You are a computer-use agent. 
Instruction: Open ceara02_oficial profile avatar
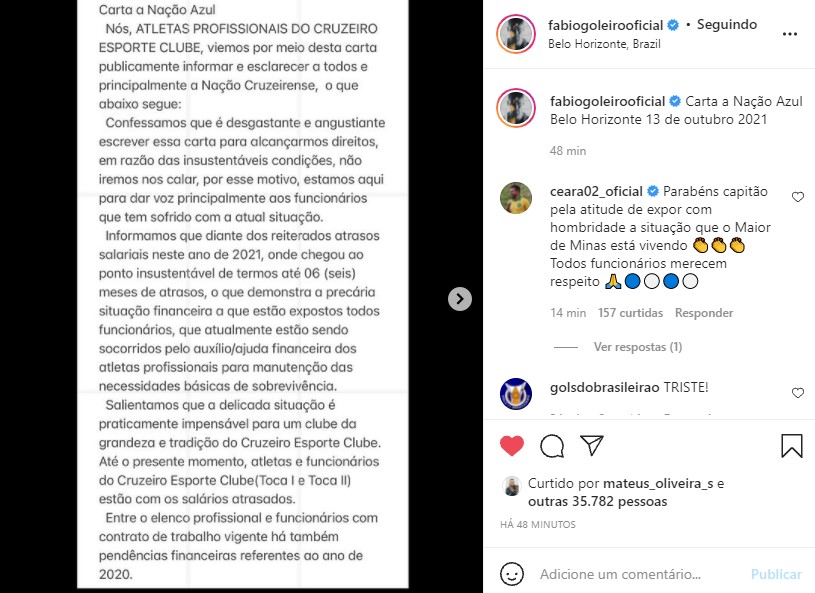(x=516, y=198)
